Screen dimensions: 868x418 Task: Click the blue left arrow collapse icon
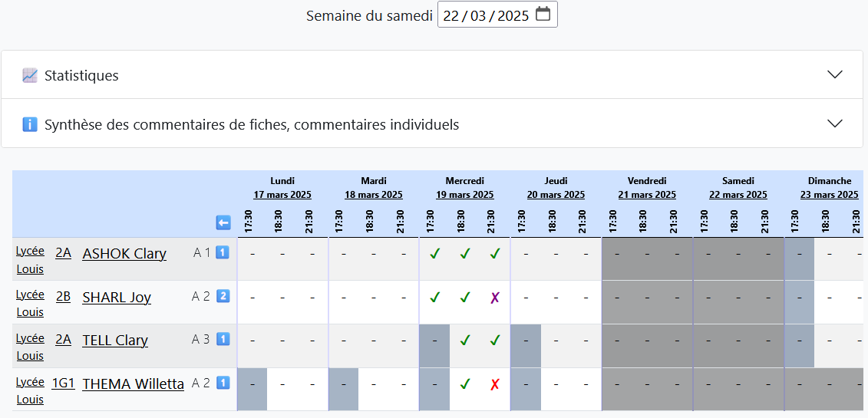tap(223, 222)
